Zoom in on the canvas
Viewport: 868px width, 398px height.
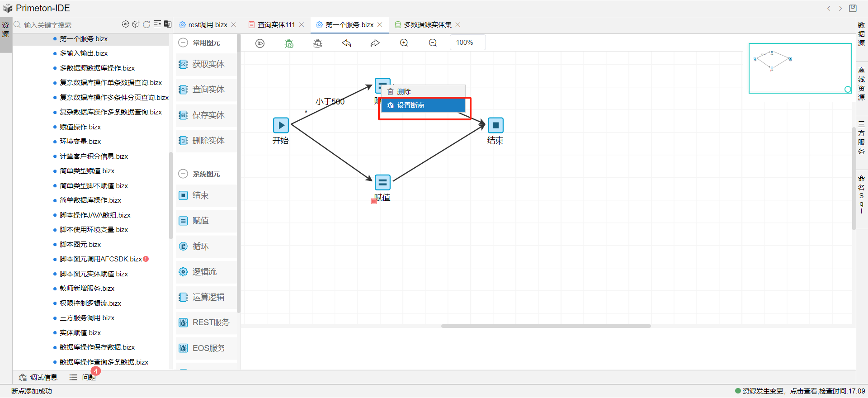click(404, 43)
